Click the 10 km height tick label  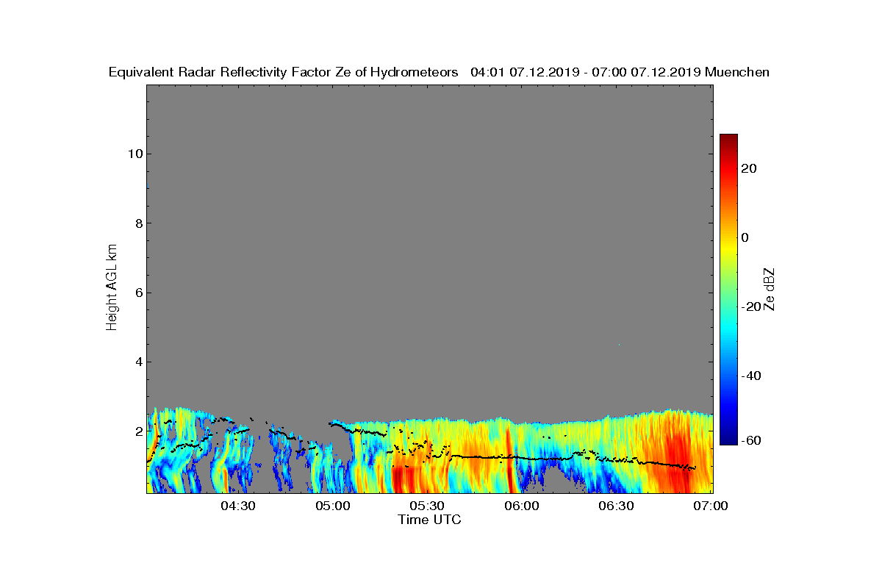(x=135, y=154)
